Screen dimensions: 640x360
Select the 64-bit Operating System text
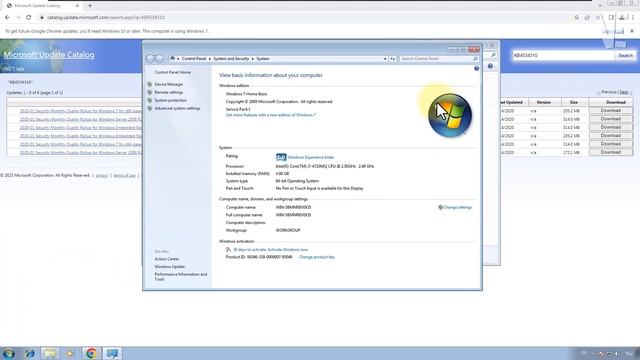297,181
